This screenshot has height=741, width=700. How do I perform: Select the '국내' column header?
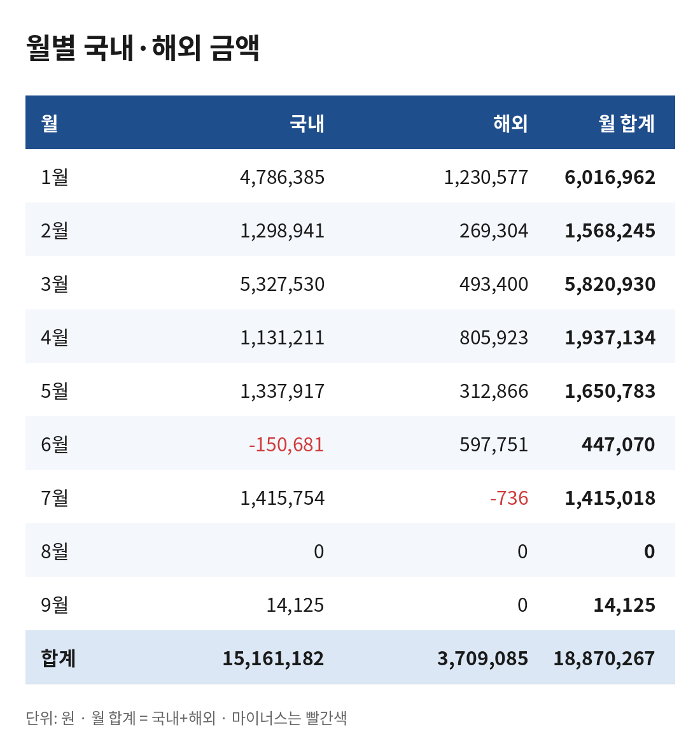307,123
